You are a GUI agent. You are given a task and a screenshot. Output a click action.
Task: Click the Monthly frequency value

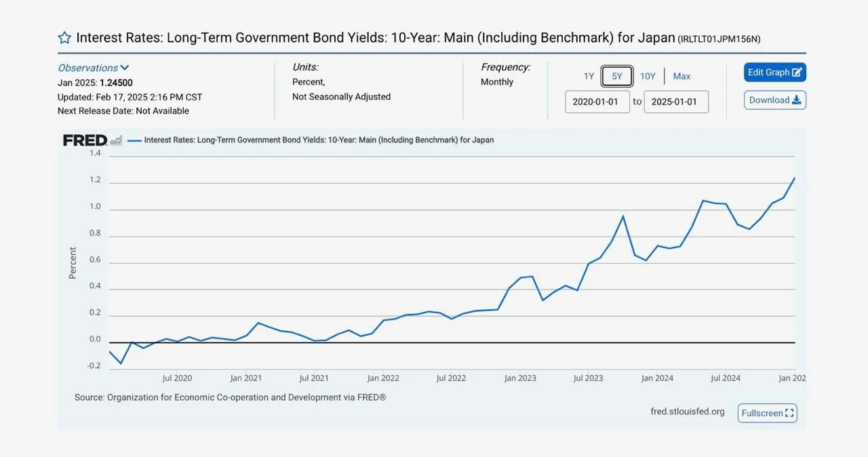pyautogui.click(x=497, y=82)
